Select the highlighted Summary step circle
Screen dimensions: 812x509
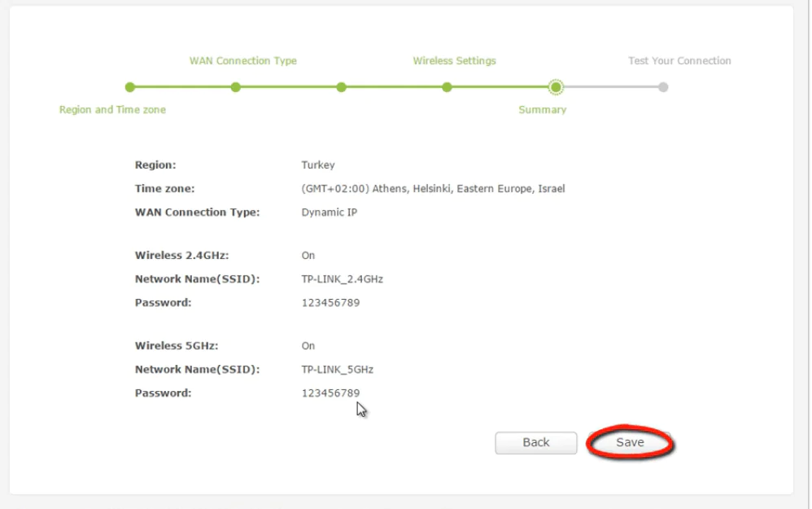(557, 87)
